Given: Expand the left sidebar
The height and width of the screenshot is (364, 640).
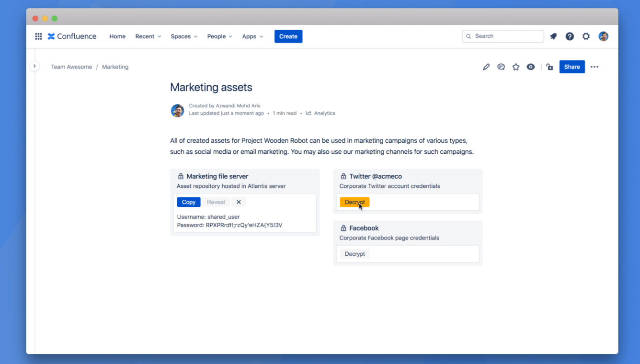Looking at the screenshot, I should [x=34, y=66].
